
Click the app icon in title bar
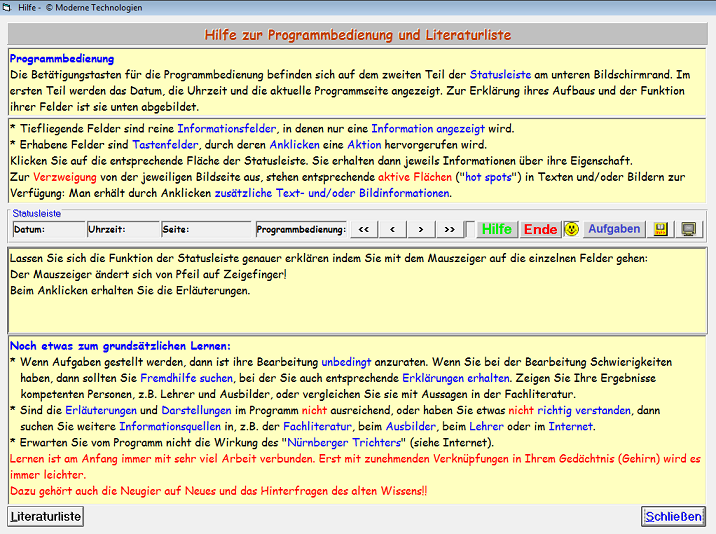coord(8,7)
